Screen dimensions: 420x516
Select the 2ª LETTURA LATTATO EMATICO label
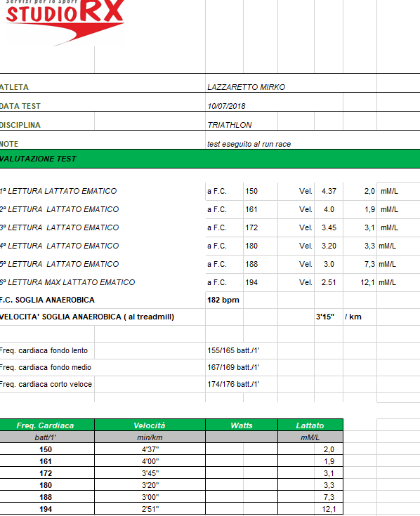tap(59, 209)
